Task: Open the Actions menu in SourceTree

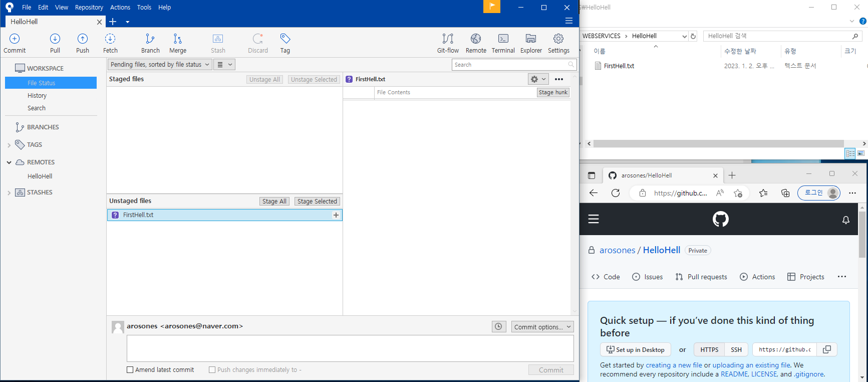Action: pyautogui.click(x=120, y=7)
